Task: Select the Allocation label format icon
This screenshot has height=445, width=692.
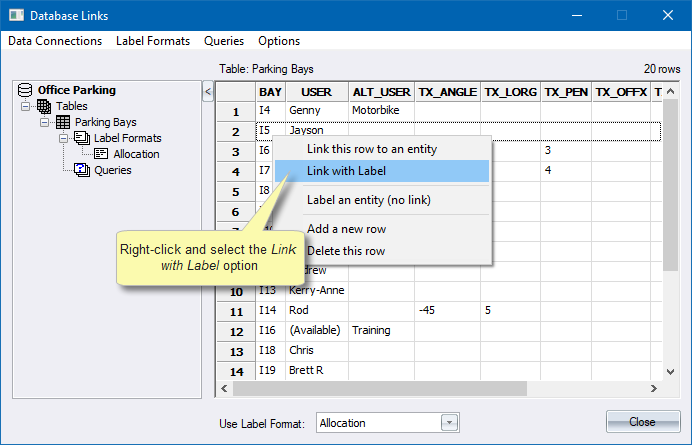Action: (101, 154)
